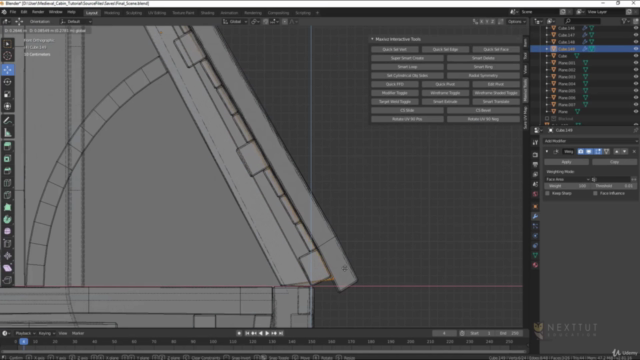Choose the Shrink/Fatten tool
This screenshot has height=360, width=640.
tap(7, 256)
